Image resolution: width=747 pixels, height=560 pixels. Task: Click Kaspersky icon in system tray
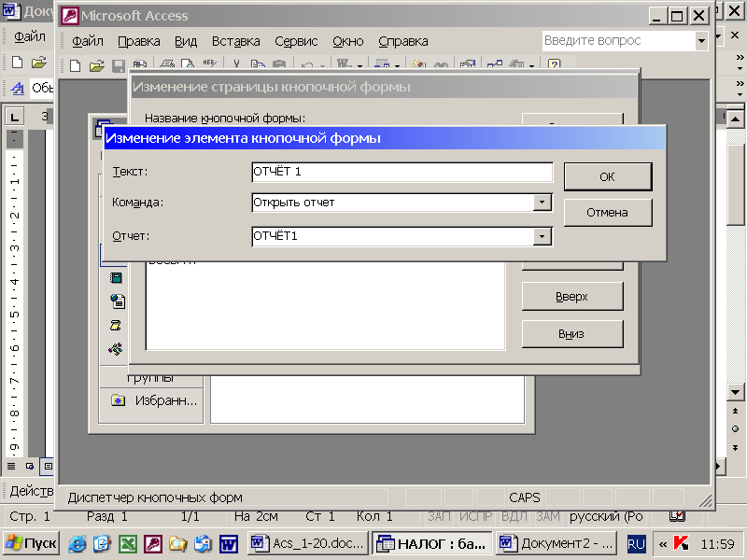[681, 543]
